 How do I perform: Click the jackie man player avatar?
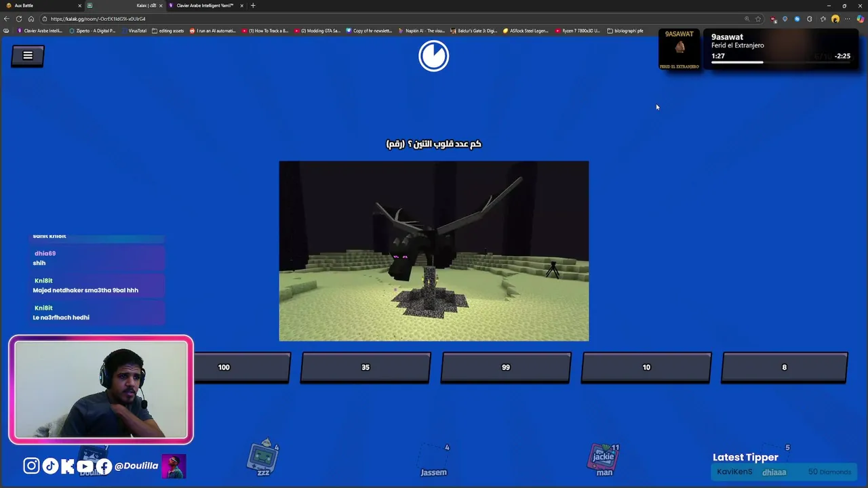coord(604,460)
